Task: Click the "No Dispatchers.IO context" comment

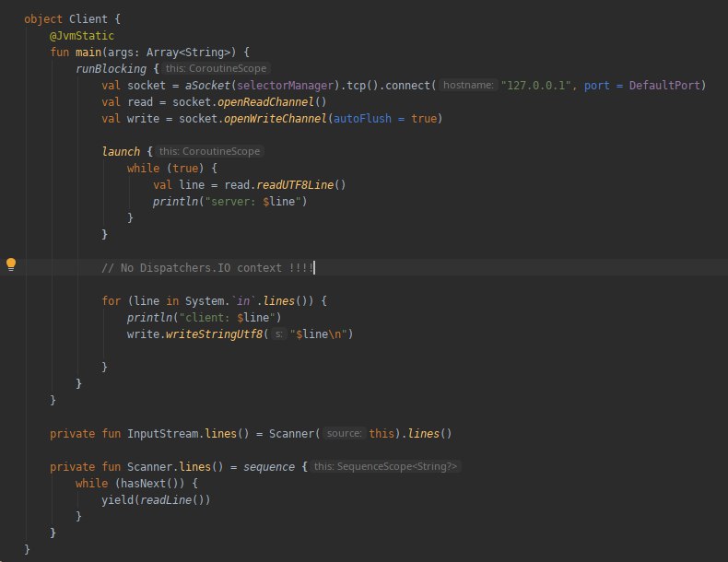Action: coord(208,268)
